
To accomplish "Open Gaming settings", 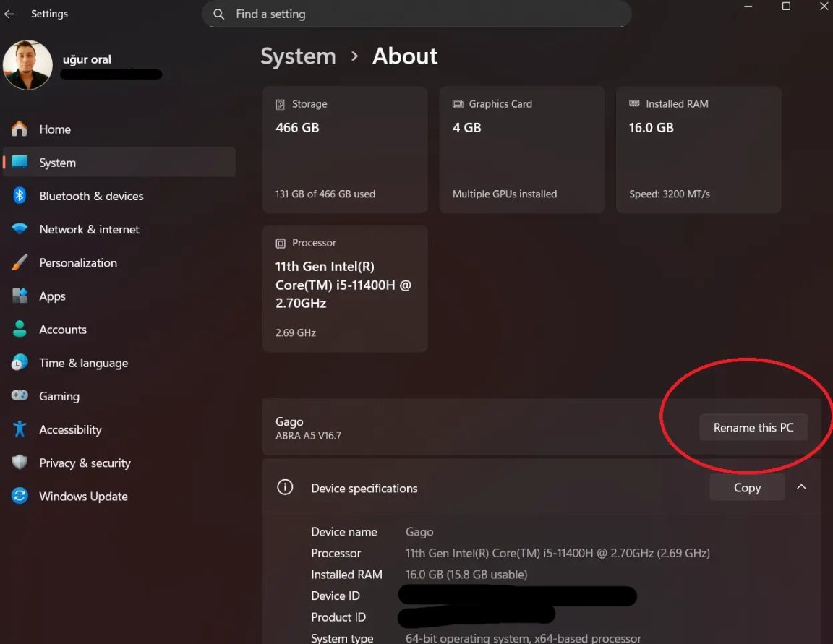I will (58, 396).
